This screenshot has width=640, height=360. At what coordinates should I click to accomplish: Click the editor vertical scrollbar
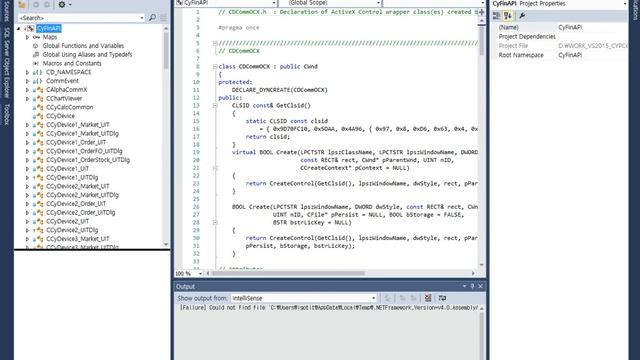pyautogui.click(x=482, y=143)
